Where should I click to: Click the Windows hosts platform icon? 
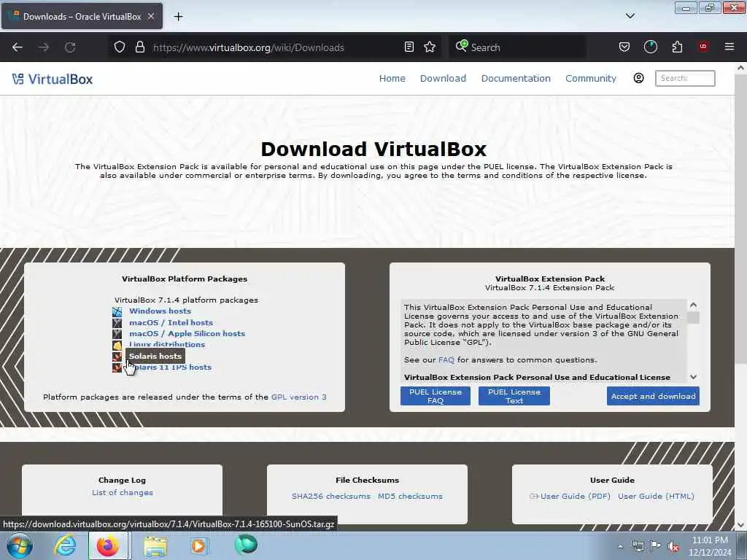pyautogui.click(x=117, y=311)
